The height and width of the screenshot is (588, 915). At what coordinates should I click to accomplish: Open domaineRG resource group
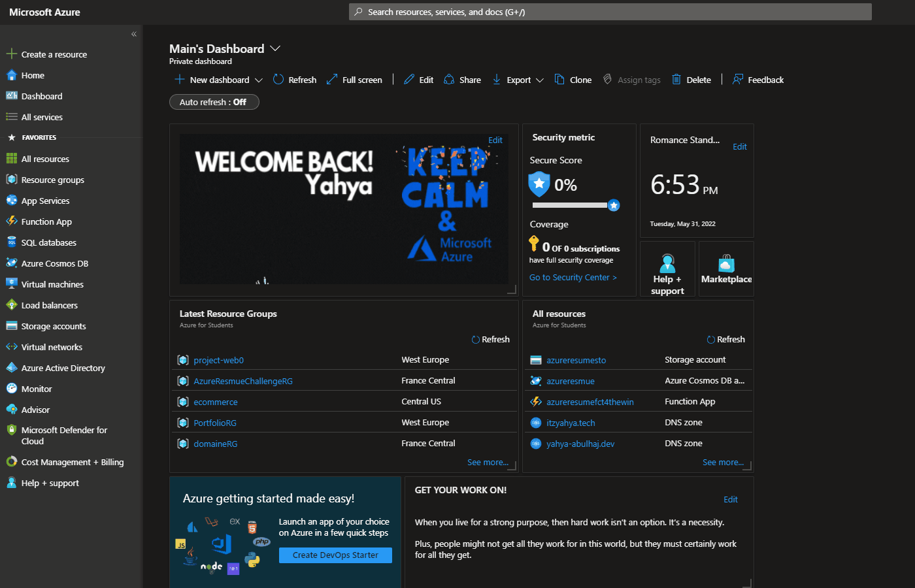point(216,444)
